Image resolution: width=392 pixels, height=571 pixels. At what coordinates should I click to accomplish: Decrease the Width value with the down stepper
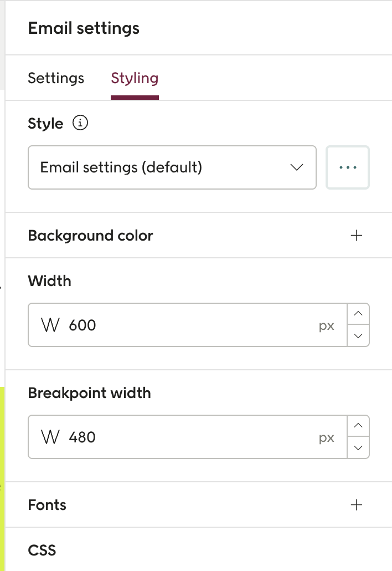pos(358,335)
